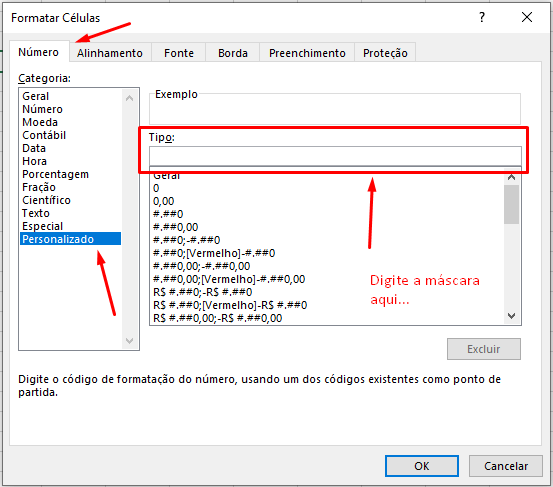Click format type list up arrow
Image resolution: width=553 pixels, height=487 pixels.
coord(511,177)
